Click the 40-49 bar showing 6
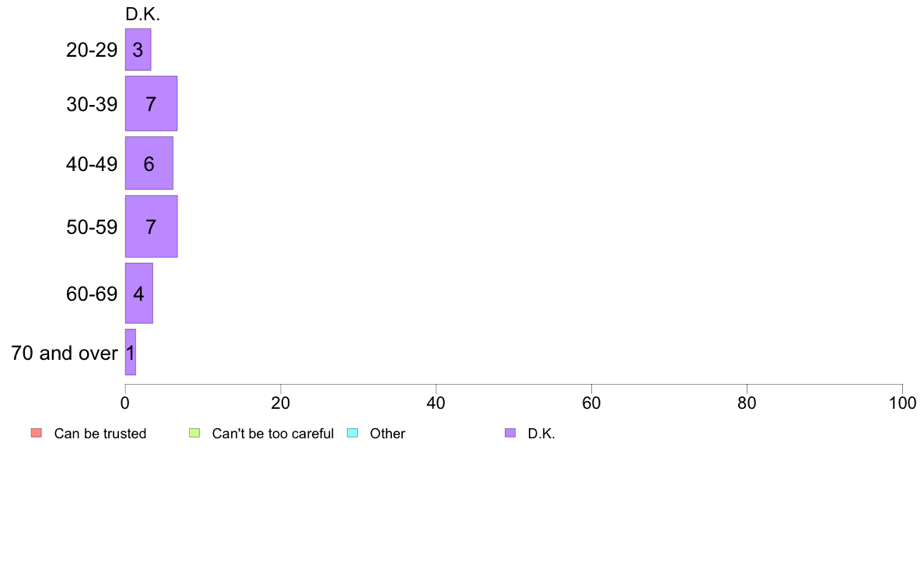Viewport: 924px width, 572px height. tap(149, 163)
